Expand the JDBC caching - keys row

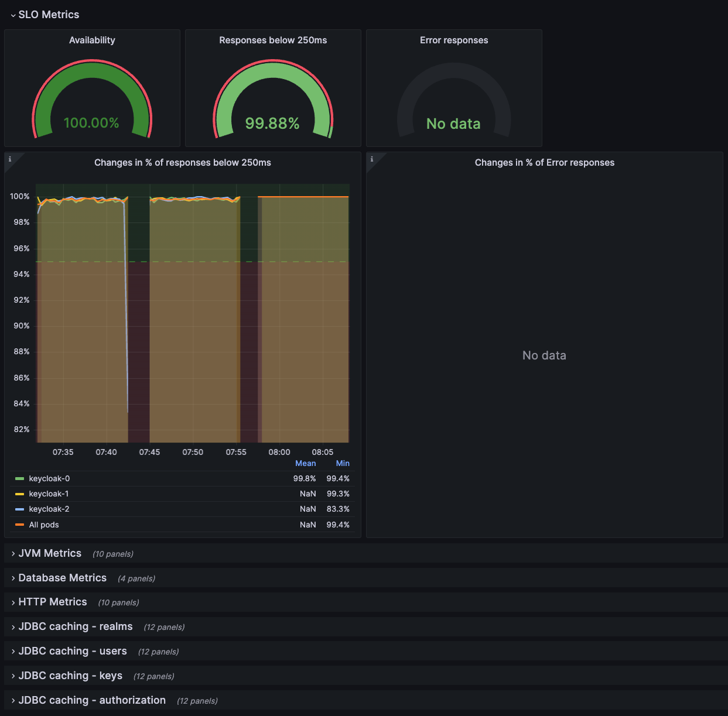tap(70, 675)
